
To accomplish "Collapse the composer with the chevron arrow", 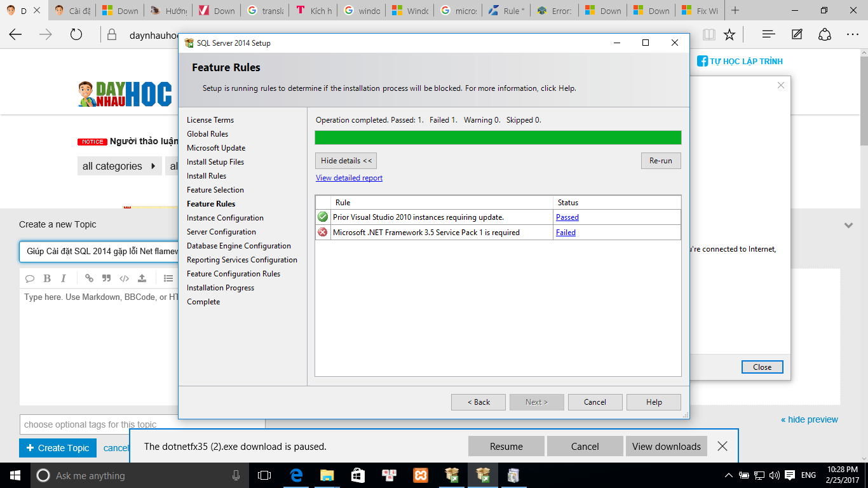I will [x=848, y=225].
